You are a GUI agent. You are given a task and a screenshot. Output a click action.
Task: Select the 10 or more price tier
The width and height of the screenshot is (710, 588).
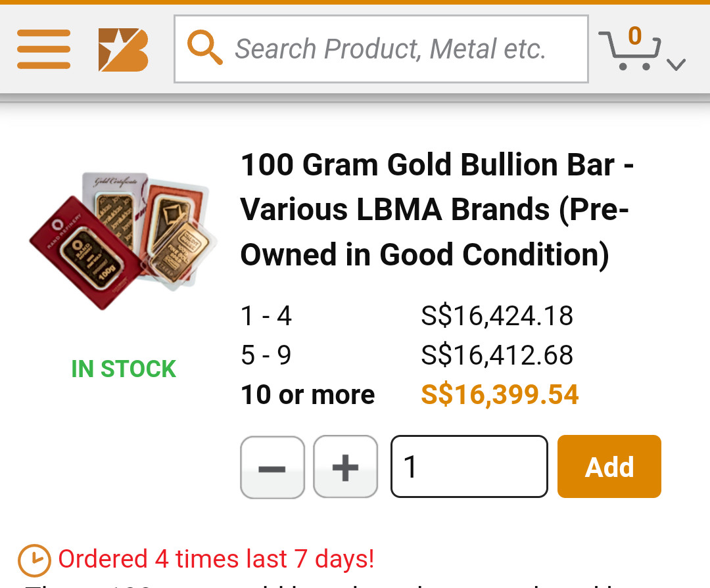pos(308,395)
